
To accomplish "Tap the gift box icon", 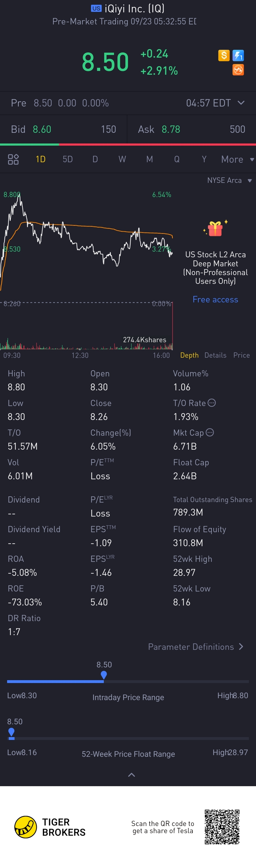I will pyautogui.click(x=215, y=229).
